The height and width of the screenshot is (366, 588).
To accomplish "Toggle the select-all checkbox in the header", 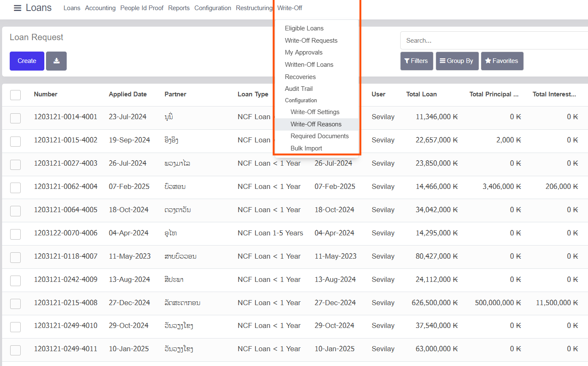I will point(16,95).
